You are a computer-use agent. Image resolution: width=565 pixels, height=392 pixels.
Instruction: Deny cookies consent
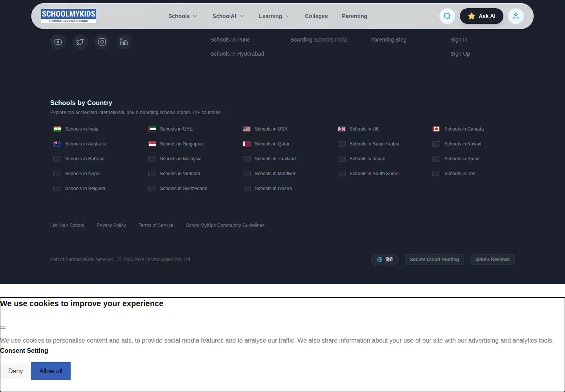(15, 371)
